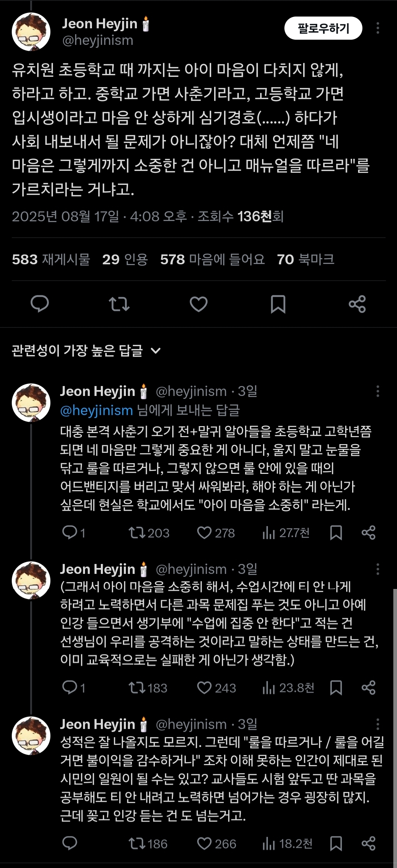
Task: Reply to the main tweet
Action: coord(40,304)
